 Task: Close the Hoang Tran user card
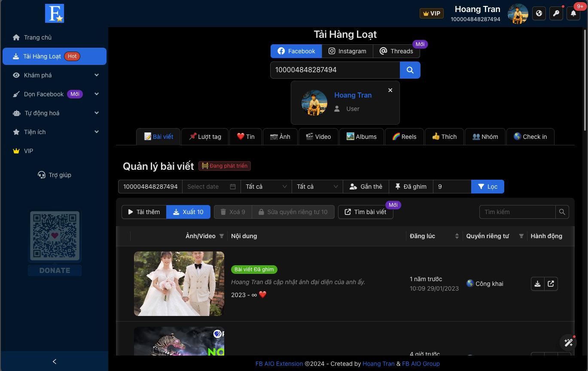tap(390, 90)
